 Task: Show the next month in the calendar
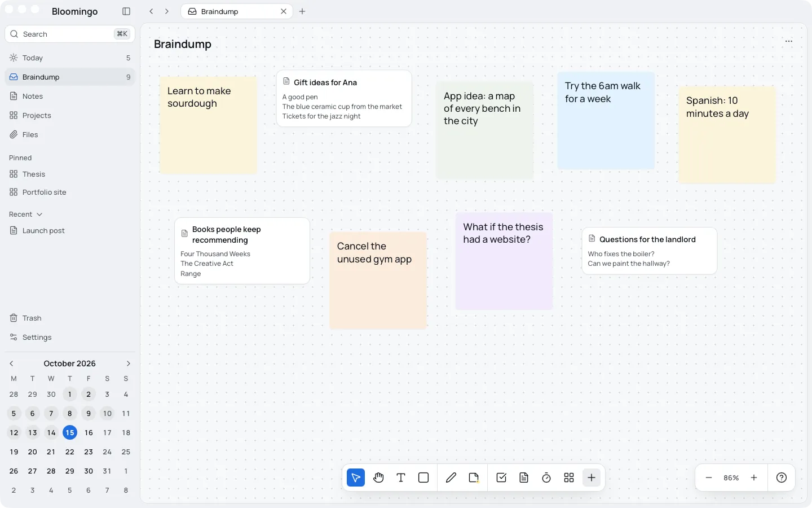(128, 364)
